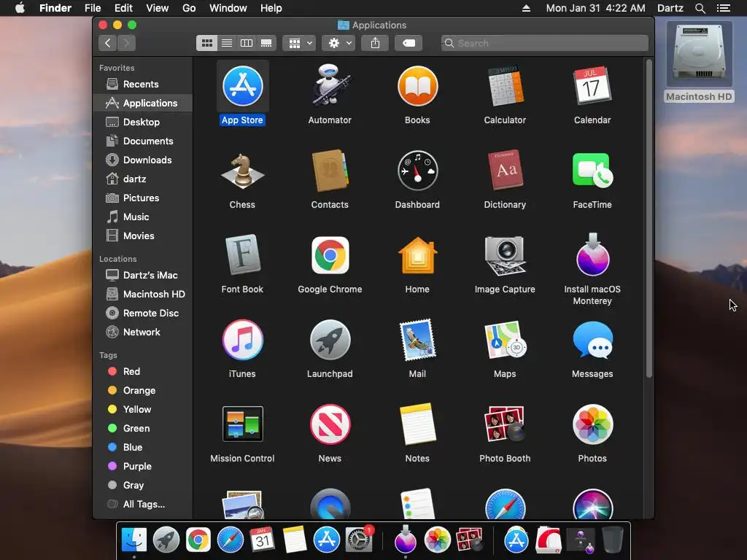Open the Help menu
The width and height of the screenshot is (747, 560).
coord(271,8)
